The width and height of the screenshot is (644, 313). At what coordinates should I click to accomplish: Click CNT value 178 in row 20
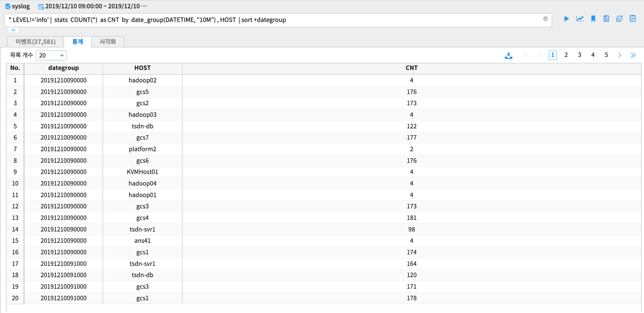[x=411, y=298]
